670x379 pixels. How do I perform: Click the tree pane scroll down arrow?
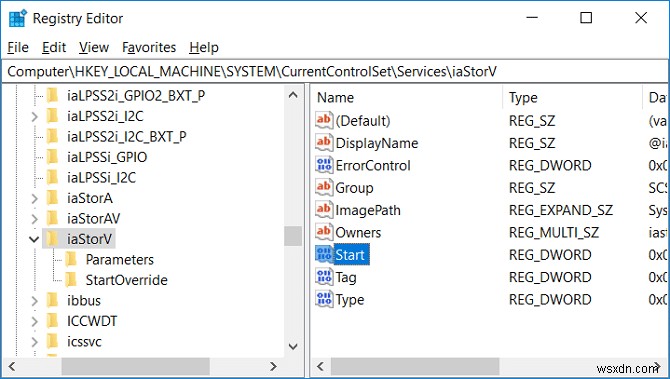point(293,347)
